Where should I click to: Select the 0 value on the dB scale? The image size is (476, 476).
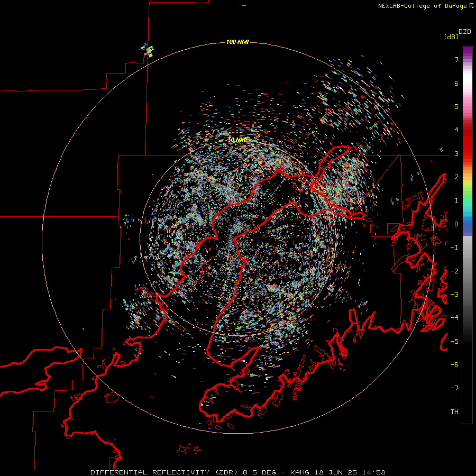(456, 224)
